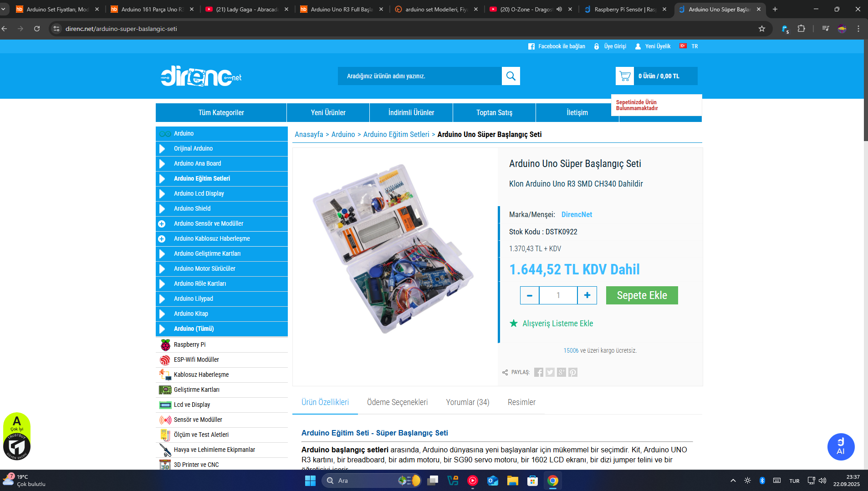Viewport: 868px width, 491px height.
Task: Open weather widget on taskbar
Action: (x=24, y=481)
